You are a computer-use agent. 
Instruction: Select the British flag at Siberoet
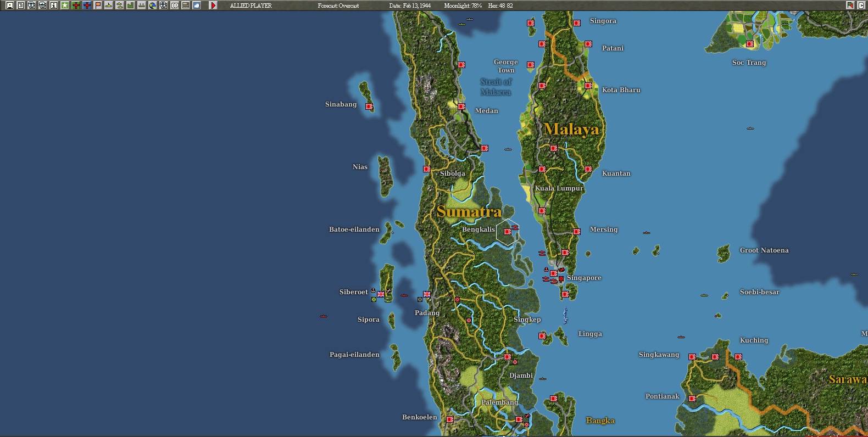[x=381, y=294]
